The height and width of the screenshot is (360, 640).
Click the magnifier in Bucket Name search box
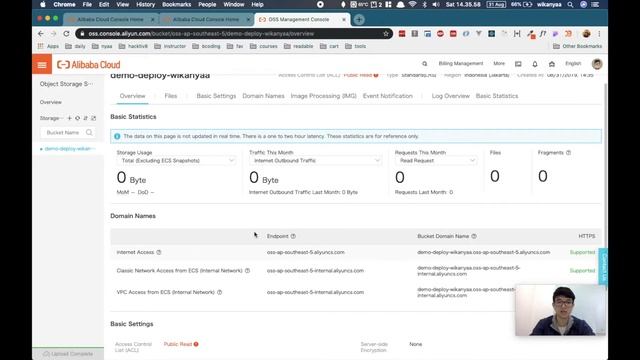(89, 132)
